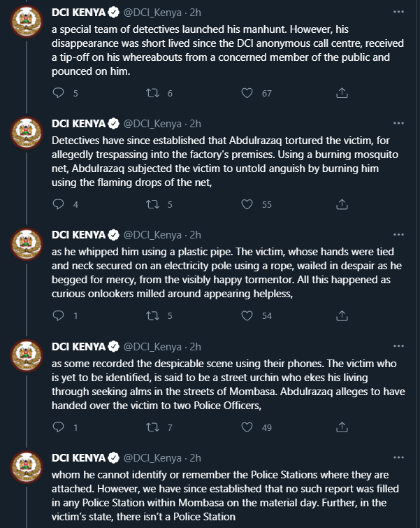Open more options on the first tweet
Screen dimensions: 420x528
point(398,12)
